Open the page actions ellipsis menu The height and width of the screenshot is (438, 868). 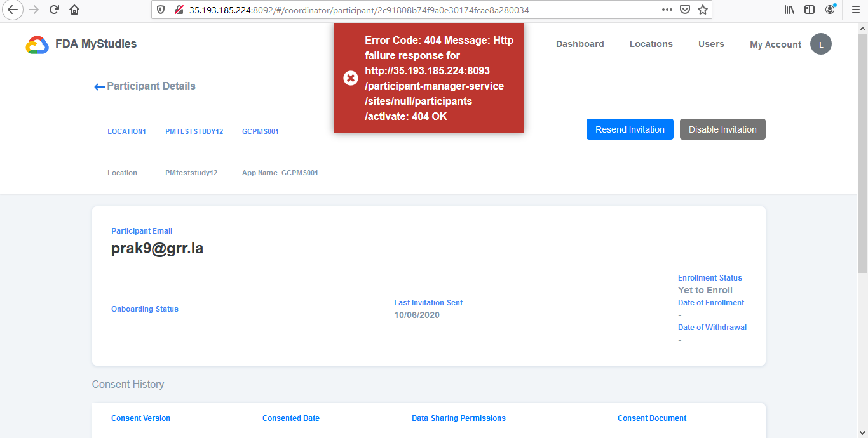point(667,10)
